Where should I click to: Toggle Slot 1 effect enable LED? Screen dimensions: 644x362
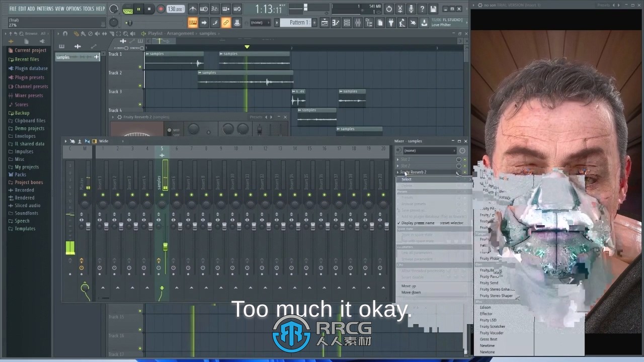[x=464, y=159]
